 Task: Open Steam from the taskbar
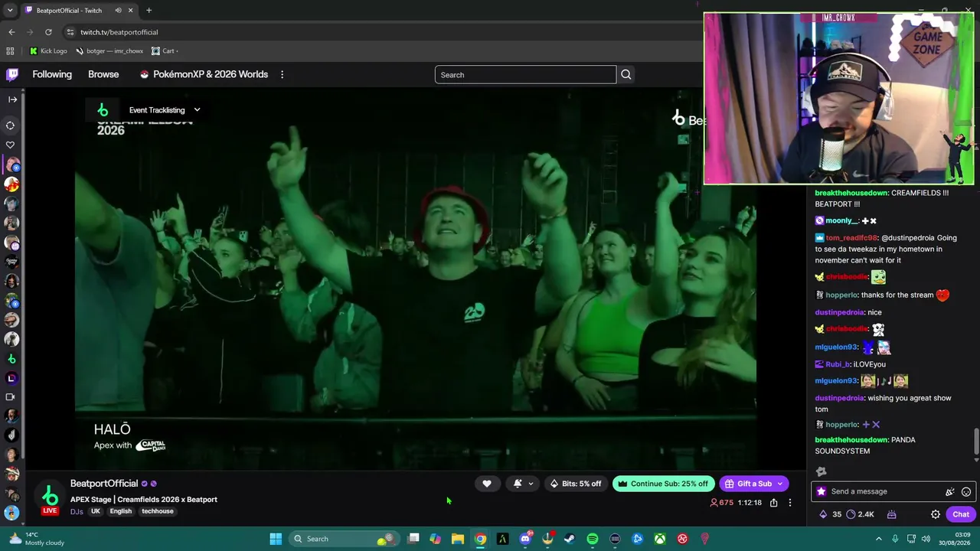pos(570,539)
